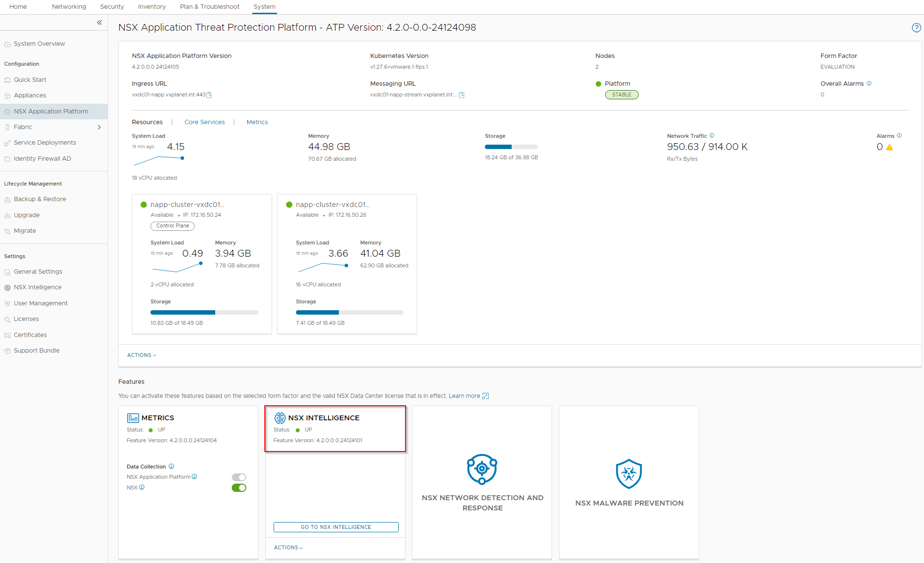Click the Control Plane badge
The width and height of the screenshot is (924, 563).
point(172,226)
